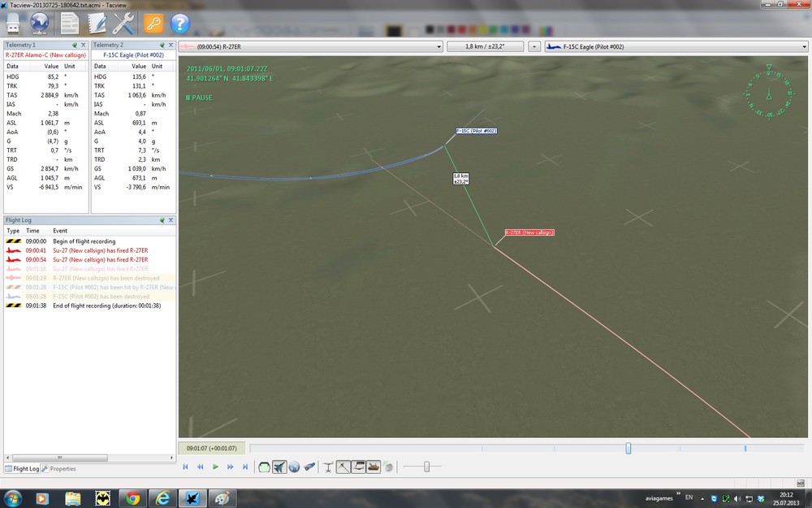Select 'F-15C has been destroyed' log entry
Image resolution: width=812 pixels, height=508 pixels.
pyautogui.click(x=89, y=297)
